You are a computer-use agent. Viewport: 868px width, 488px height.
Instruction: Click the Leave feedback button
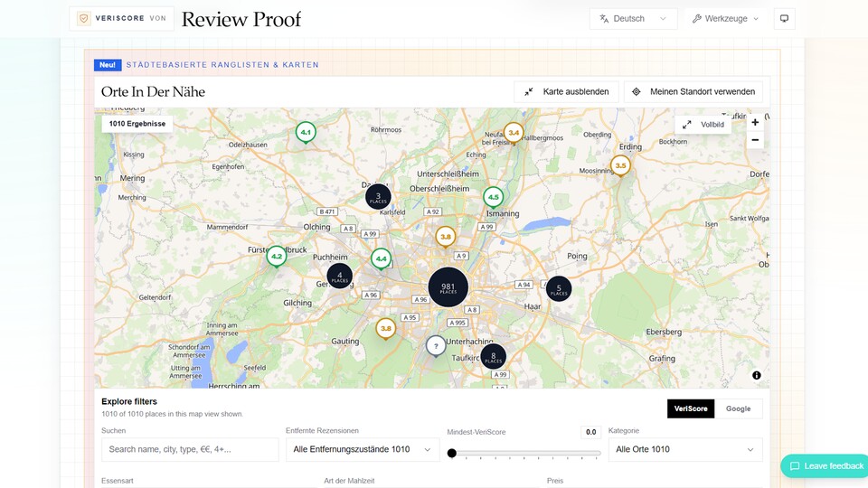pyautogui.click(x=825, y=466)
